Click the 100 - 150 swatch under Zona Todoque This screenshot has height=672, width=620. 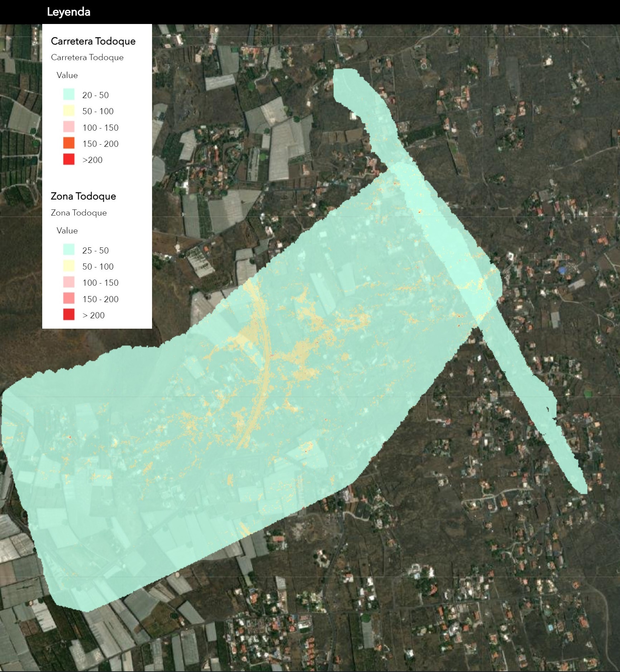(69, 282)
